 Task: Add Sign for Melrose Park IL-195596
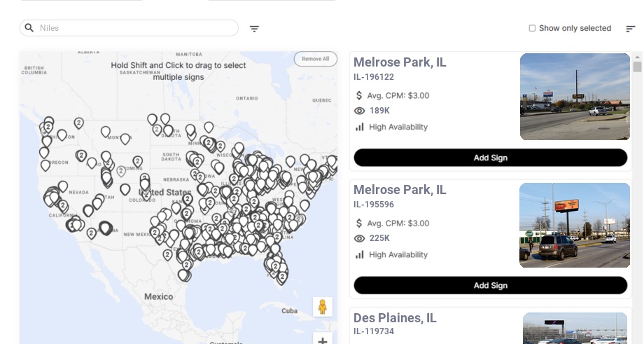490,285
